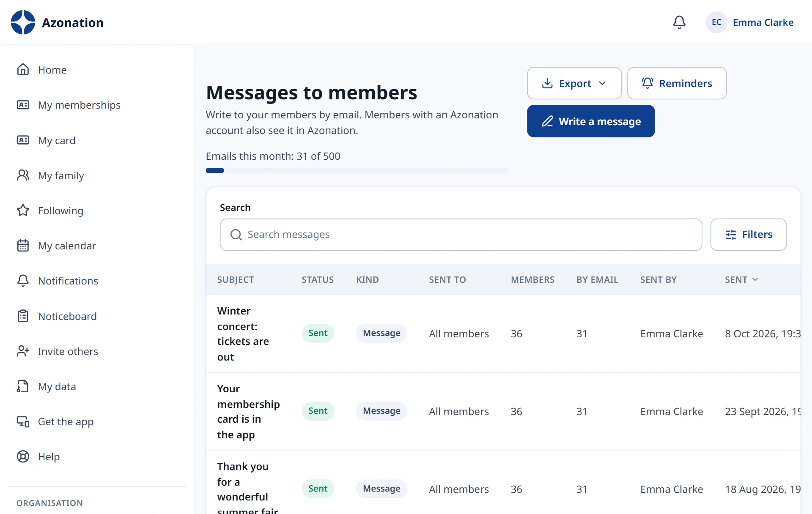This screenshot has height=514, width=812.
Task: Click the 23 Sept 2026 sent date
Action: coord(763,412)
